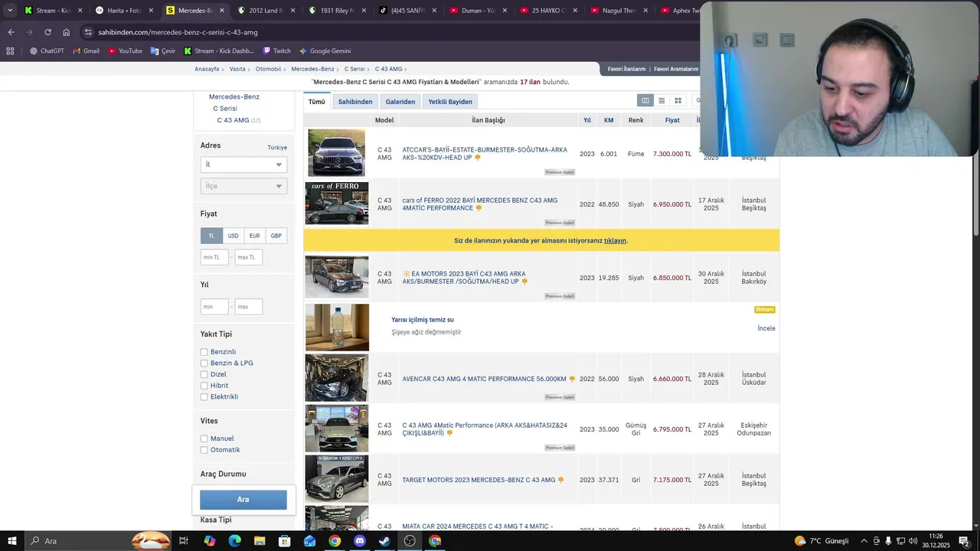Show hidden system tray icons chevron
The width and height of the screenshot is (980, 551).
click(864, 541)
